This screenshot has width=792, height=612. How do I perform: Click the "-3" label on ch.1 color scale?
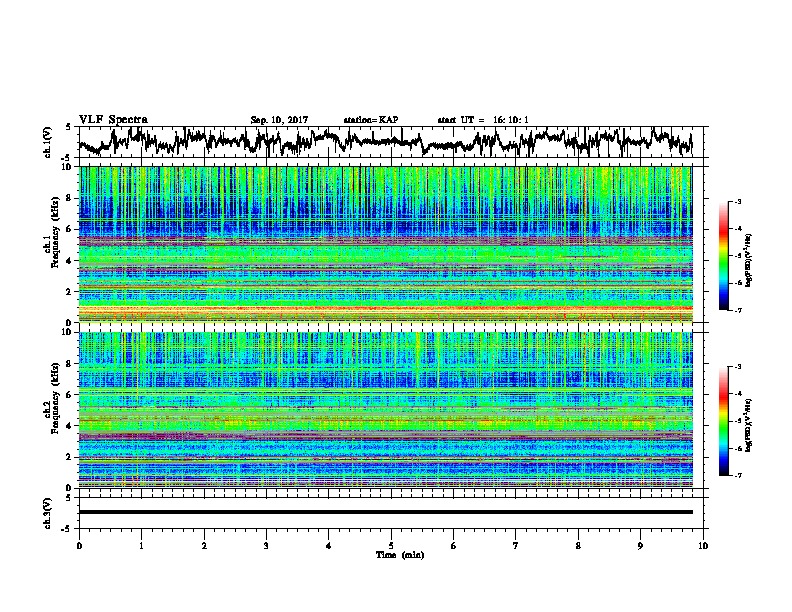[x=737, y=202]
